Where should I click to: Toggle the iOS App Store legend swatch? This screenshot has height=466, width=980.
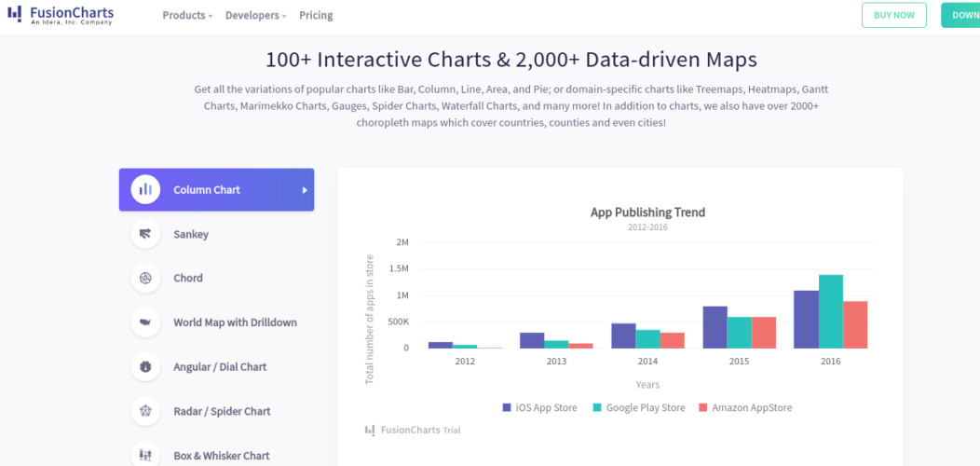click(x=507, y=407)
